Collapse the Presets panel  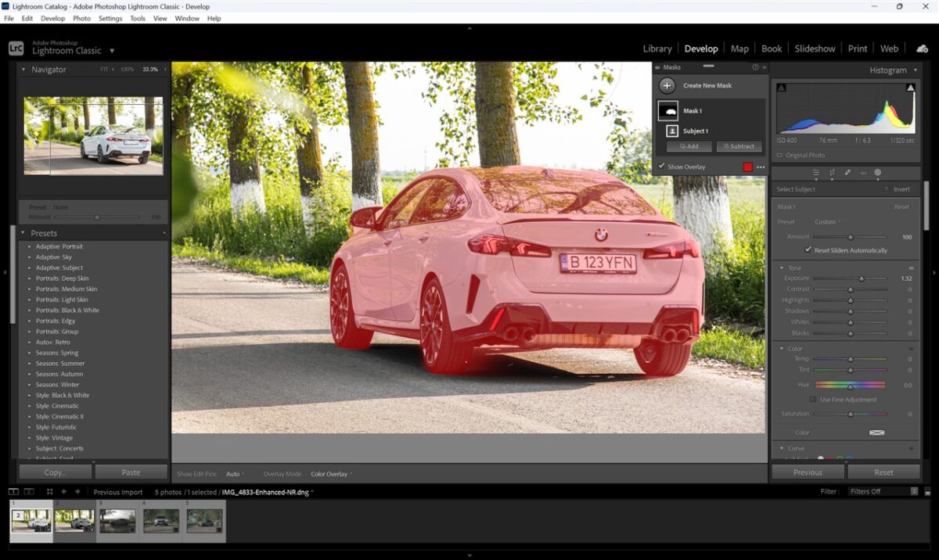pos(23,233)
